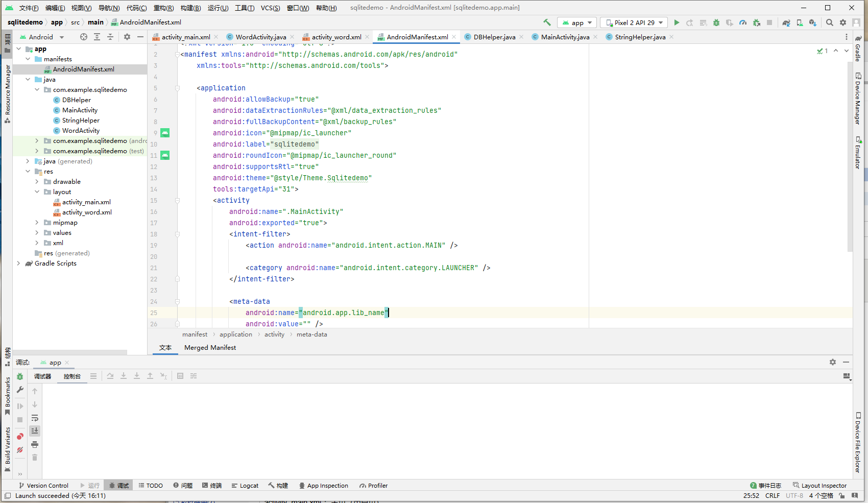Open Pixel 2 API 29 device dropdown
The width and height of the screenshot is (868, 503).
[634, 22]
